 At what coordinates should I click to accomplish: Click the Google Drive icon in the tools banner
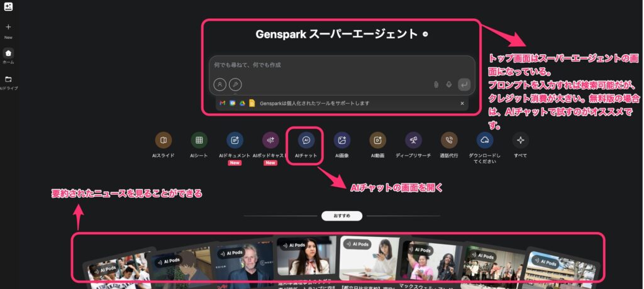pos(242,104)
